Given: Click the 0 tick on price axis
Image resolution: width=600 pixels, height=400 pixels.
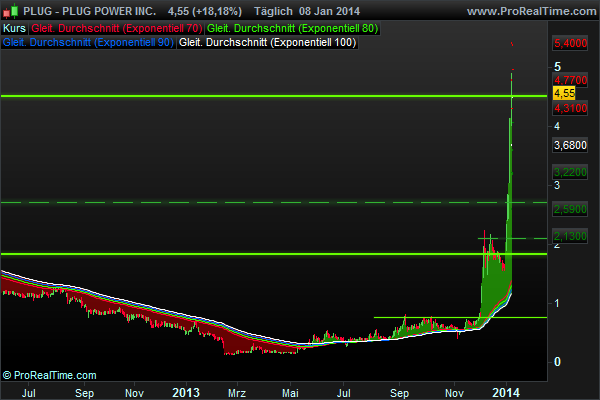Looking at the screenshot, I should pos(557,362).
